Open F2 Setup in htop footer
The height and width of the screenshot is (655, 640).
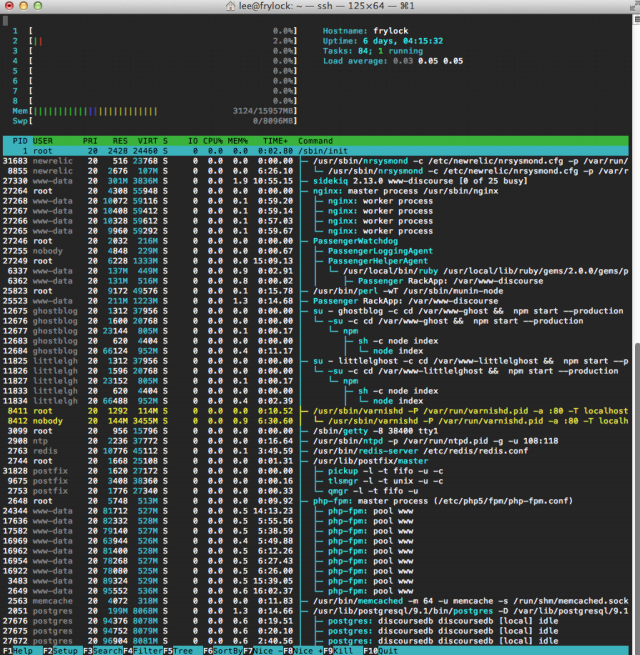point(61,651)
